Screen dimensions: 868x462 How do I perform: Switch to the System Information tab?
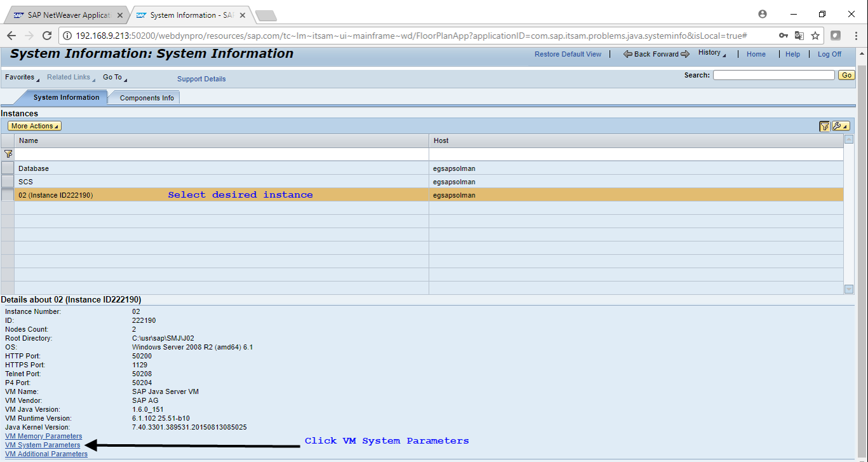tap(66, 97)
